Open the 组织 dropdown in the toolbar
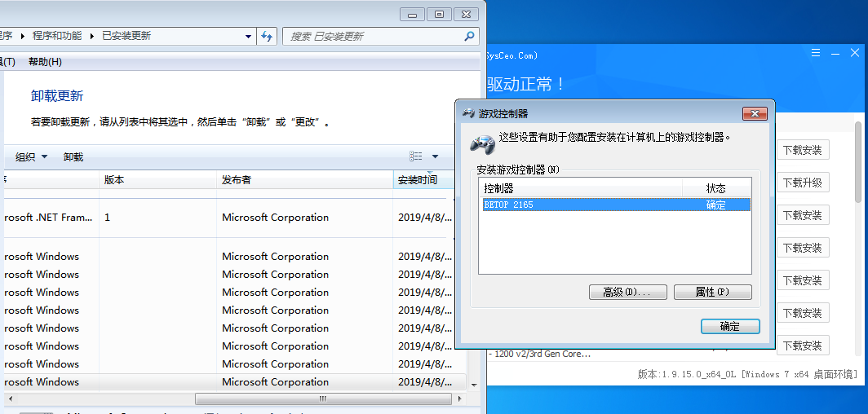 click(x=31, y=157)
